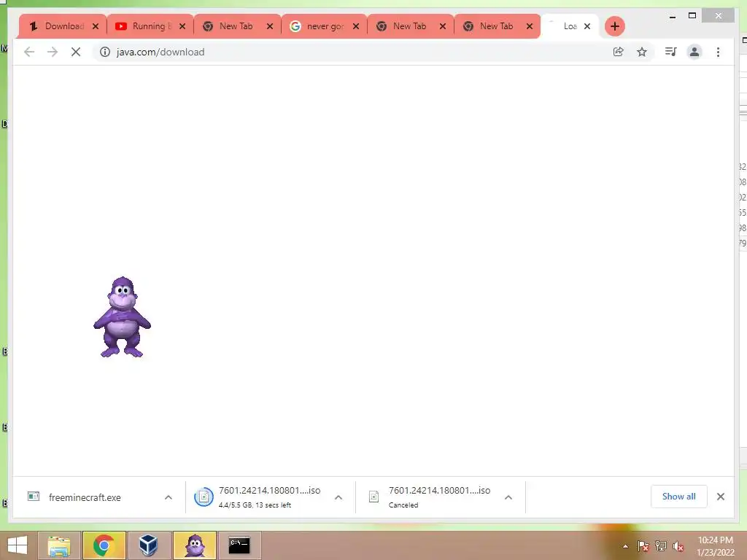Click the Chrome taskbar icon
The width and height of the screenshot is (747, 560).
104,545
